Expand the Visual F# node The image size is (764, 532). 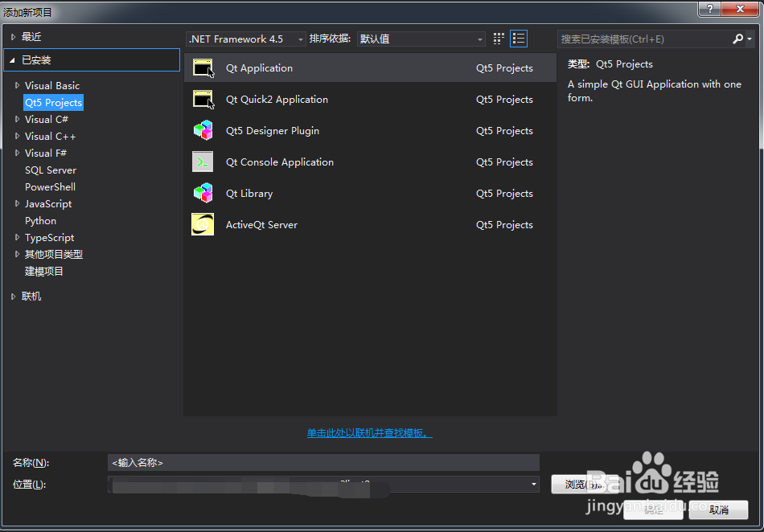pos(17,153)
